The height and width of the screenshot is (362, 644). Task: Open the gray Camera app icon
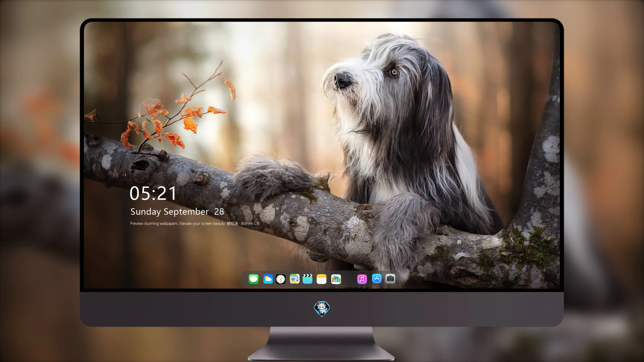390,279
